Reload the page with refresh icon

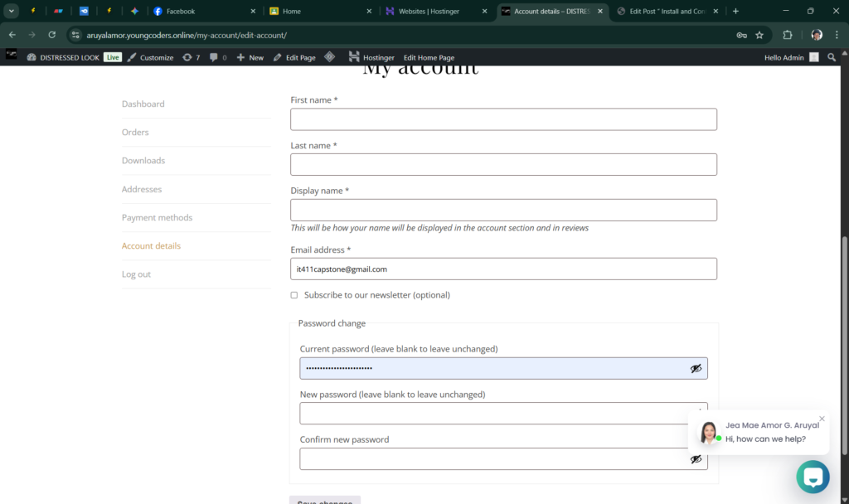pos(51,35)
